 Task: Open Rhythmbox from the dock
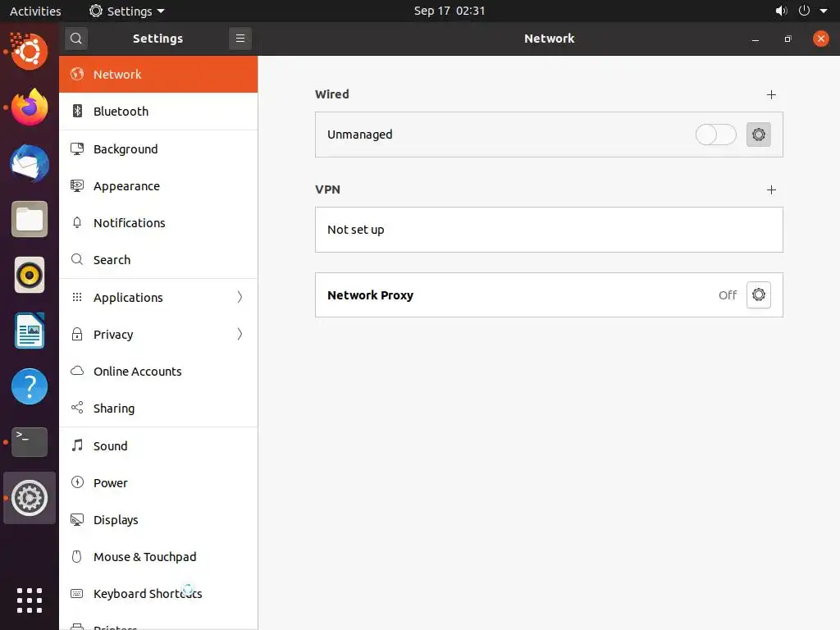(30, 275)
